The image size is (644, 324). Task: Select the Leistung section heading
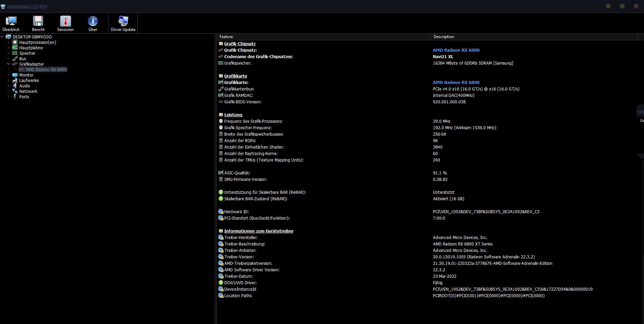coord(233,115)
